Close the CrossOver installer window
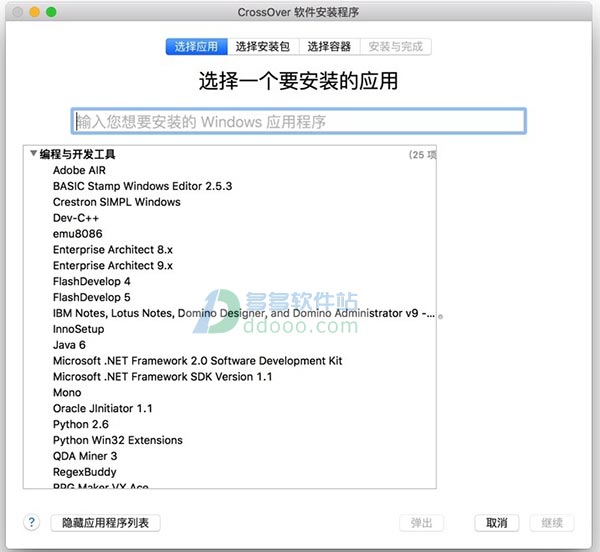The image size is (600, 552). pos(18,12)
